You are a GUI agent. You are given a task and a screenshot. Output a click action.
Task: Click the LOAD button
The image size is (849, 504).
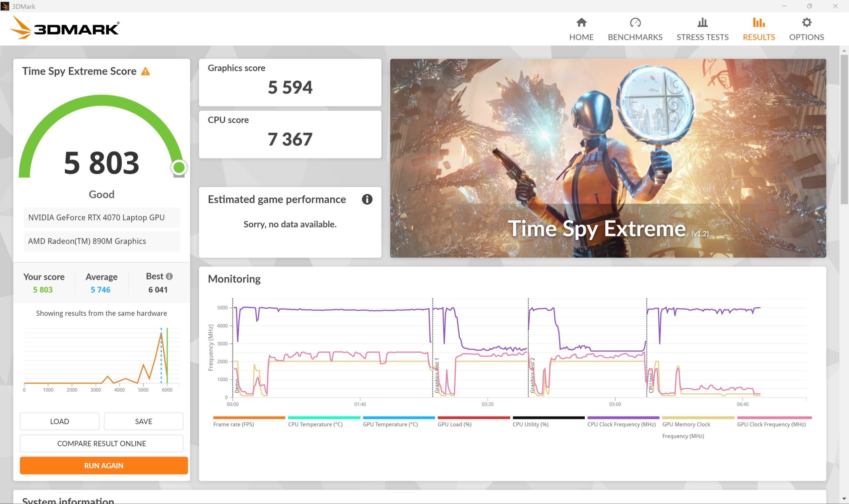[x=59, y=421]
